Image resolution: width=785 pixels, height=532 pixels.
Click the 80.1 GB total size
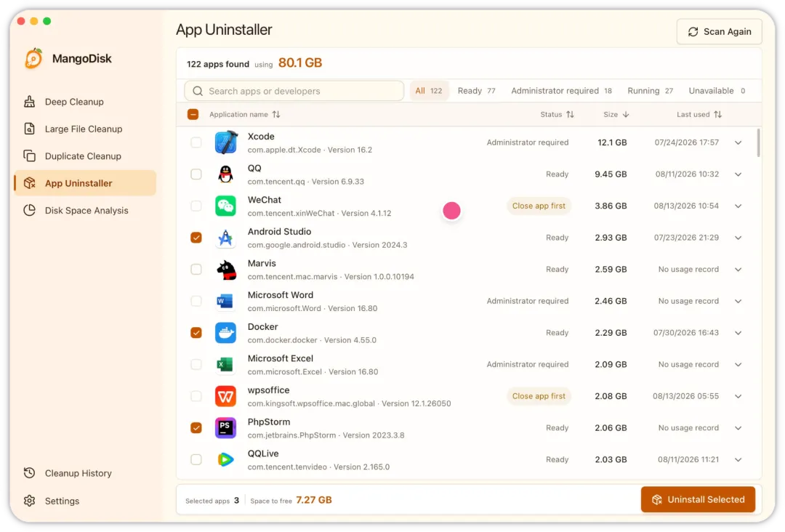point(300,63)
